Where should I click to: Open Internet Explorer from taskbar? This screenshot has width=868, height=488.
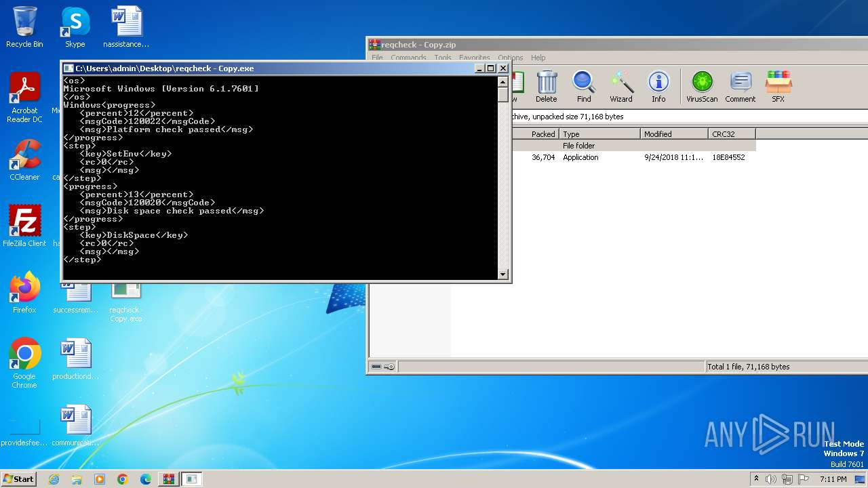[x=54, y=479]
